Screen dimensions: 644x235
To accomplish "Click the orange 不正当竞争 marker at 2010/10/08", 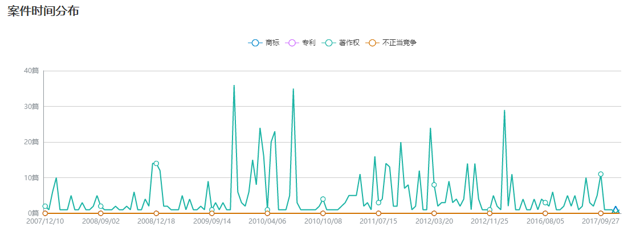I will 323,213.
